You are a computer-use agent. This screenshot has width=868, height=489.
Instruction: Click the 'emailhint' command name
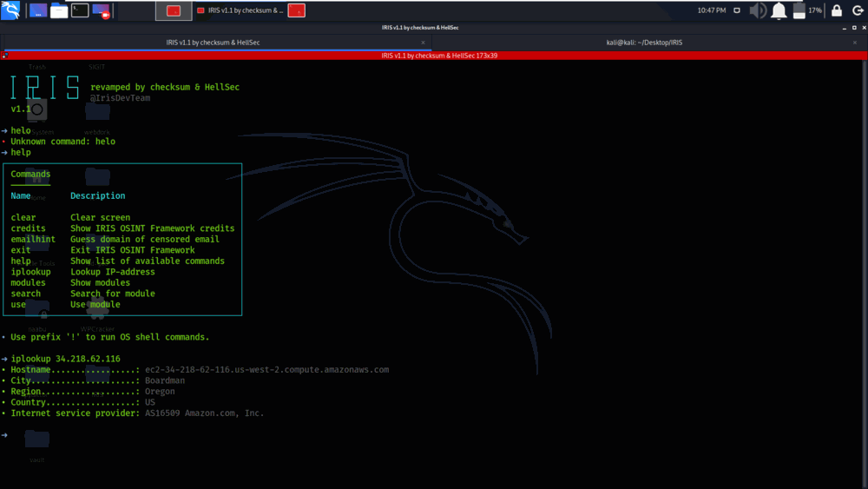pos(33,239)
